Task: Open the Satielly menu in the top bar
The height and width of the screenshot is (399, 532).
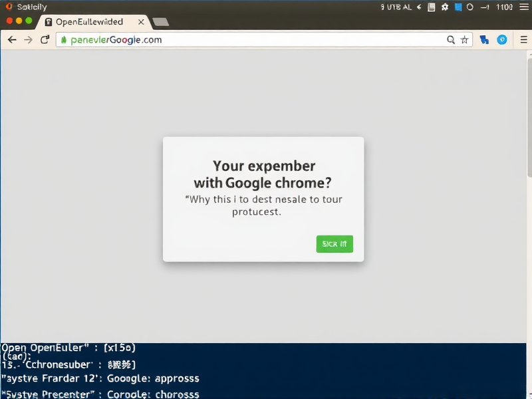Action: tap(27, 6)
